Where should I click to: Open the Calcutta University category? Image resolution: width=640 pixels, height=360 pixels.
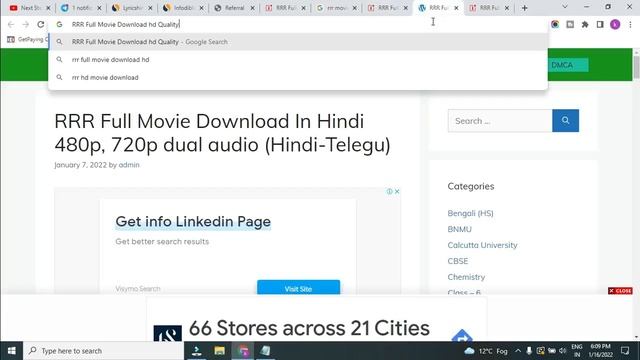coord(482,245)
